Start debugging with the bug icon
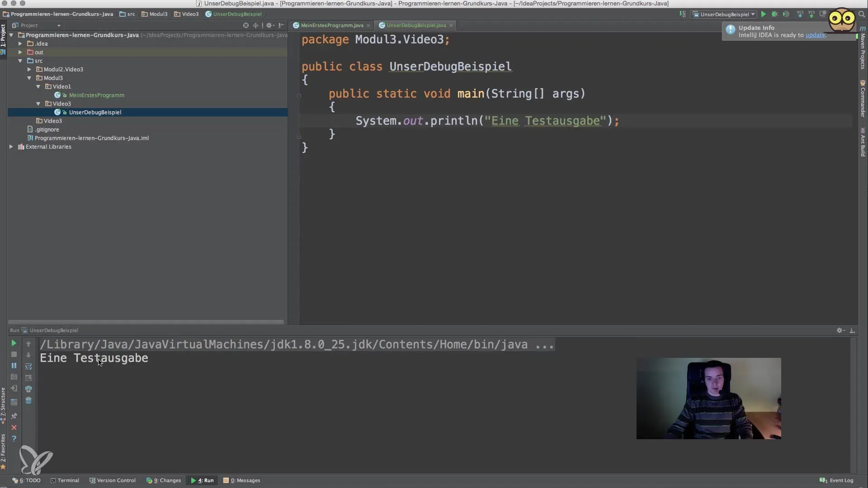This screenshot has height=488, width=868. point(774,14)
